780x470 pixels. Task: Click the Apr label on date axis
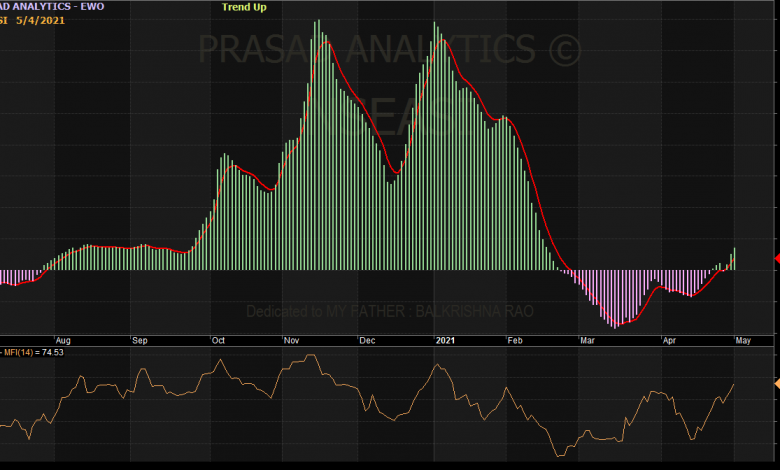tap(668, 340)
